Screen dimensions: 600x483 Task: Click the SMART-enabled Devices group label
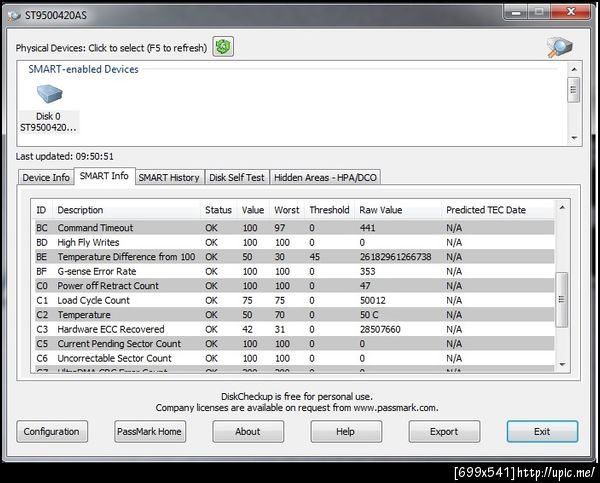(x=83, y=69)
